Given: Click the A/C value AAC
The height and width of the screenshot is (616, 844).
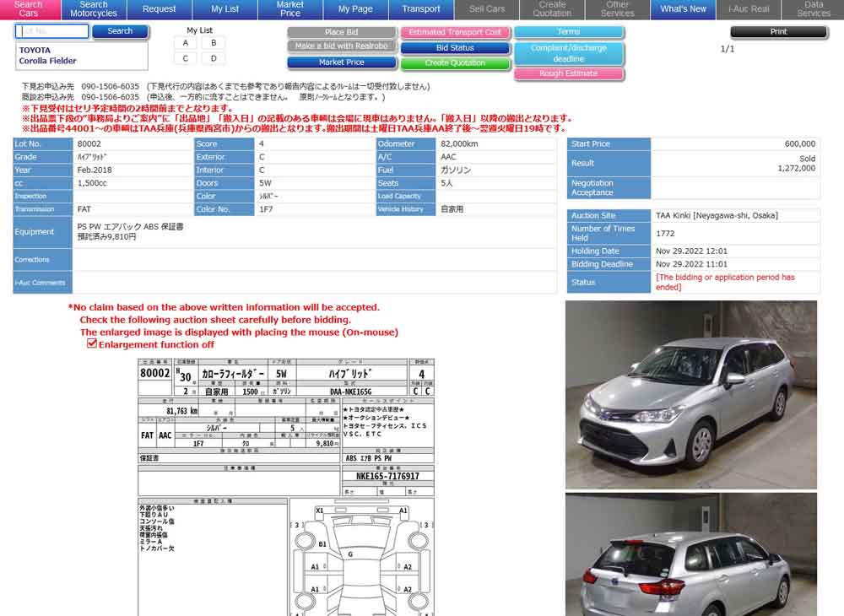Looking at the screenshot, I should click(448, 157).
